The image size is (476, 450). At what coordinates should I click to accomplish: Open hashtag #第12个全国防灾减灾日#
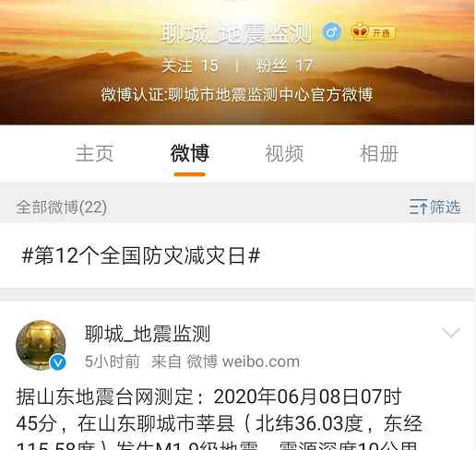coord(141,255)
